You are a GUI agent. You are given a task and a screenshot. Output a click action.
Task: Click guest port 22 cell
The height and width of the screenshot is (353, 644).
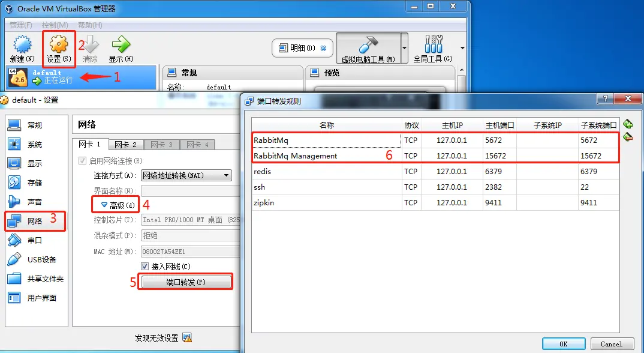(598, 187)
